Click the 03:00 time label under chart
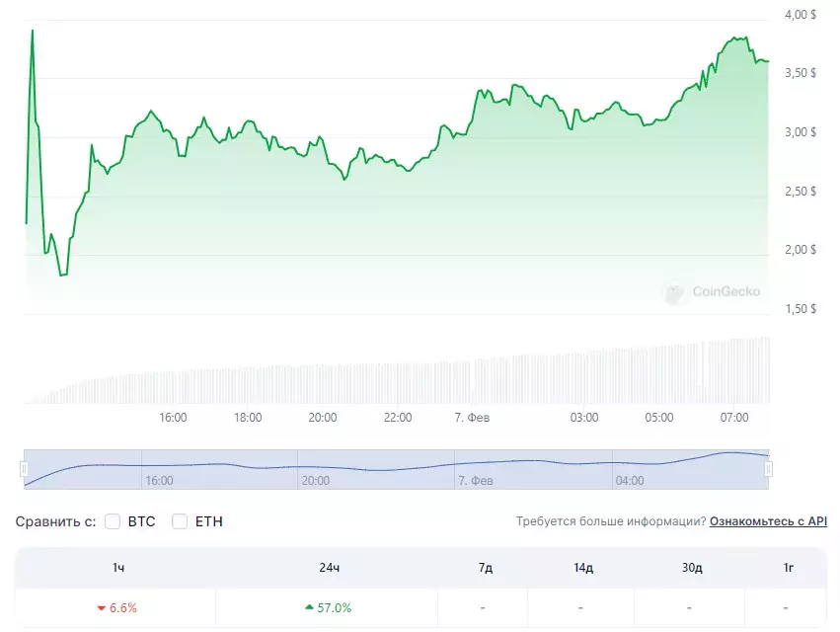The height and width of the screenshot is (632, 840). pyautogui.click(x=584, y=417)
